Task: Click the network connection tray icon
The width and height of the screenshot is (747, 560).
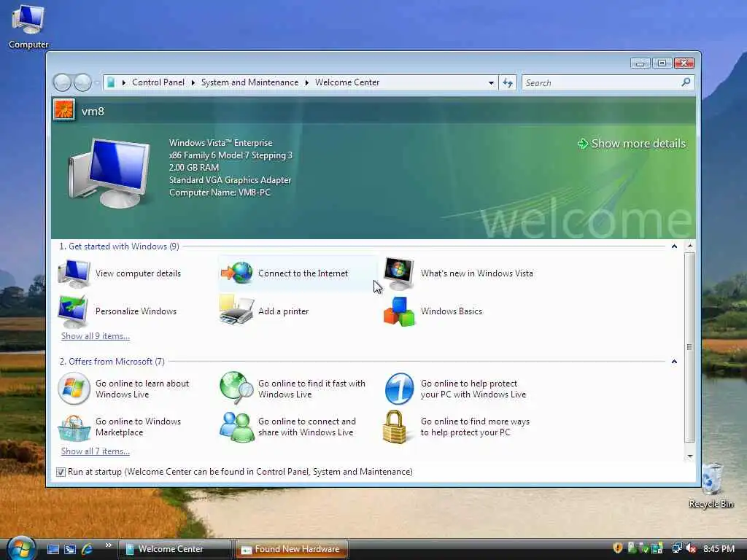Action: (676, 548)
